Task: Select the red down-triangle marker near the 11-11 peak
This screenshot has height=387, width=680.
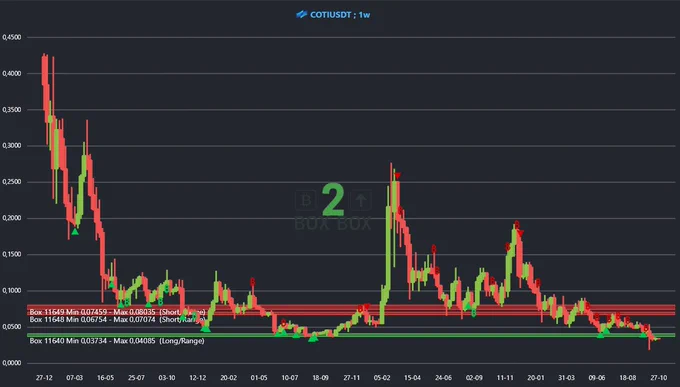Action: [520, 233]
